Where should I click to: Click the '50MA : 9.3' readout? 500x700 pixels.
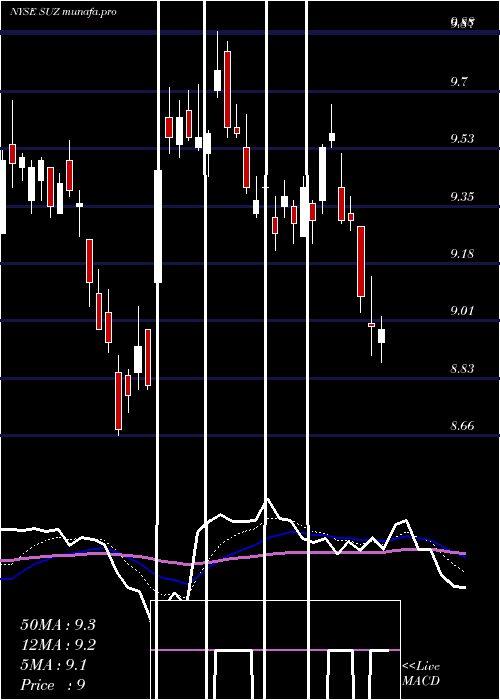58,625
